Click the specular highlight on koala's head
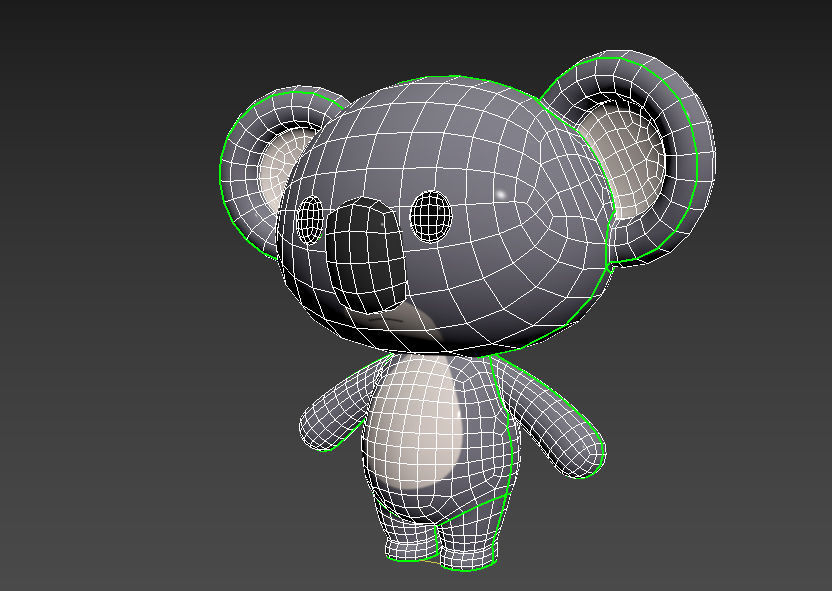Viewport: 832px width, 591px height. (x=501, y=194)
